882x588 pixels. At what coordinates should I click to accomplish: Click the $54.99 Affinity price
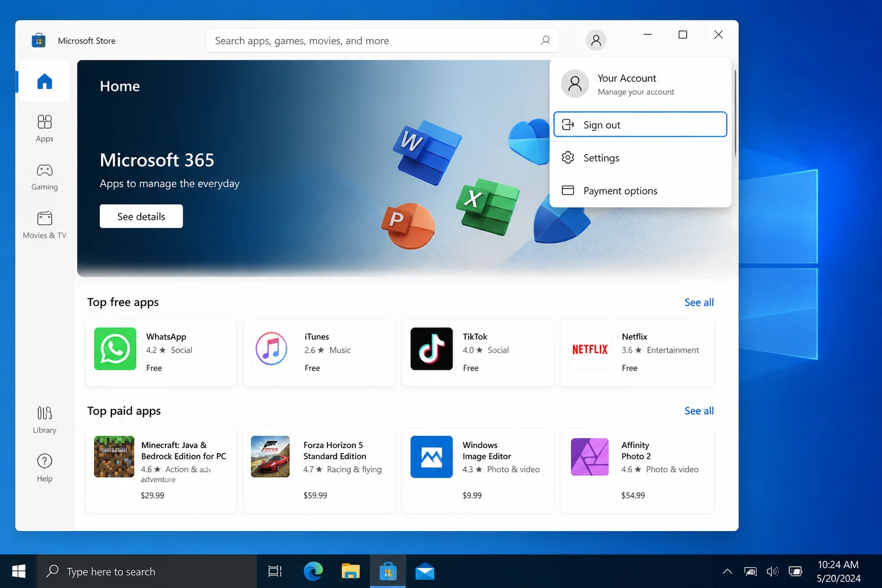tap(633, 495)
